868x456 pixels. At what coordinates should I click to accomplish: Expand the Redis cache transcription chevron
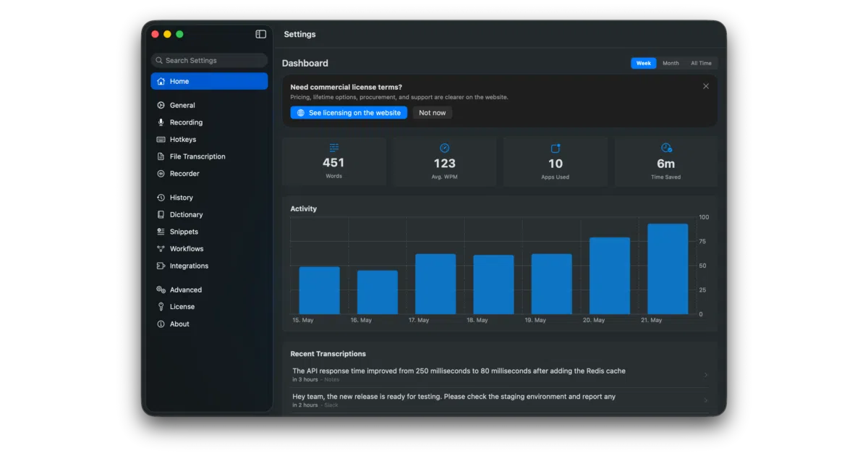click(x=706, y=375)
